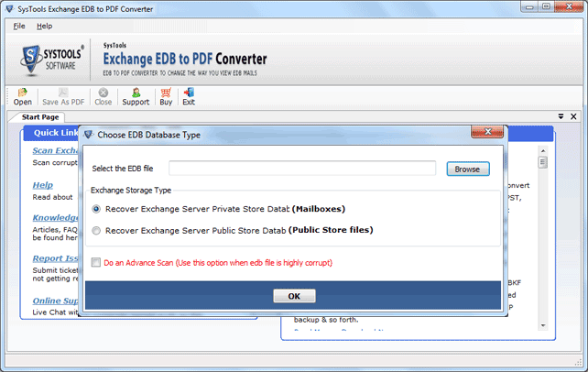
Task: Click the Exit toolbar icon
Action: [x=189, y=97]
